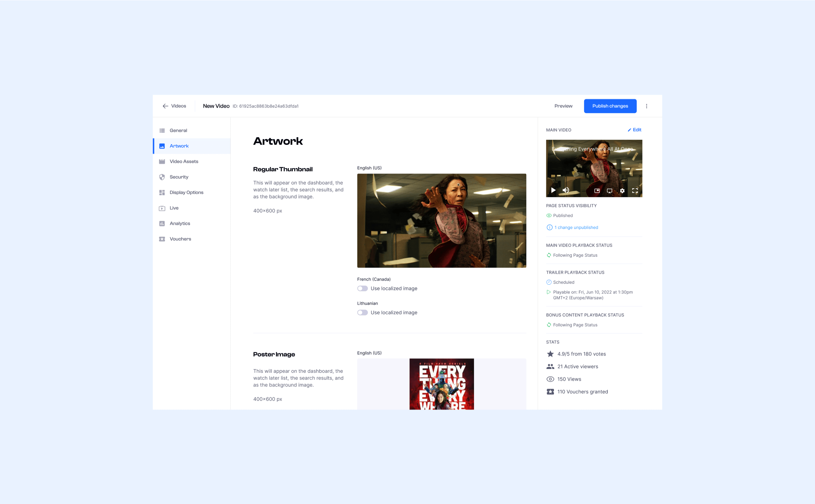Click the Main Video Following Page Status sync icon

(x=549, y=255)
